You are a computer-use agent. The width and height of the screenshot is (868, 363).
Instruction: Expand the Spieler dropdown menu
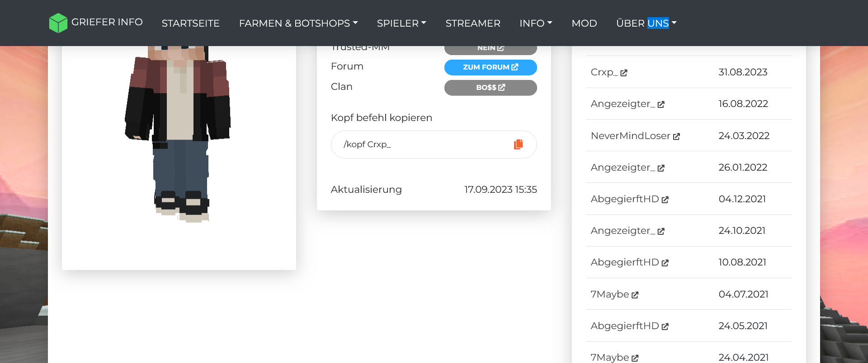(x=401, y=23)
